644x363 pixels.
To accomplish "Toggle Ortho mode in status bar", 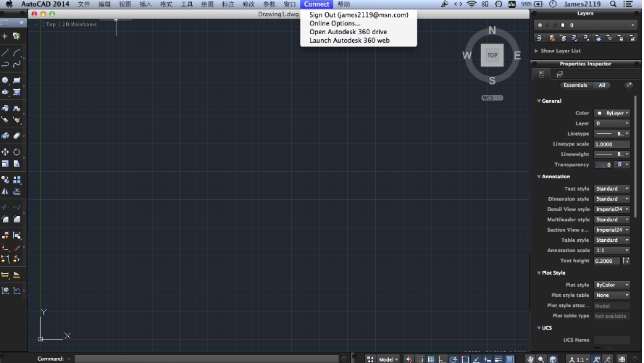I will point(442,359).
